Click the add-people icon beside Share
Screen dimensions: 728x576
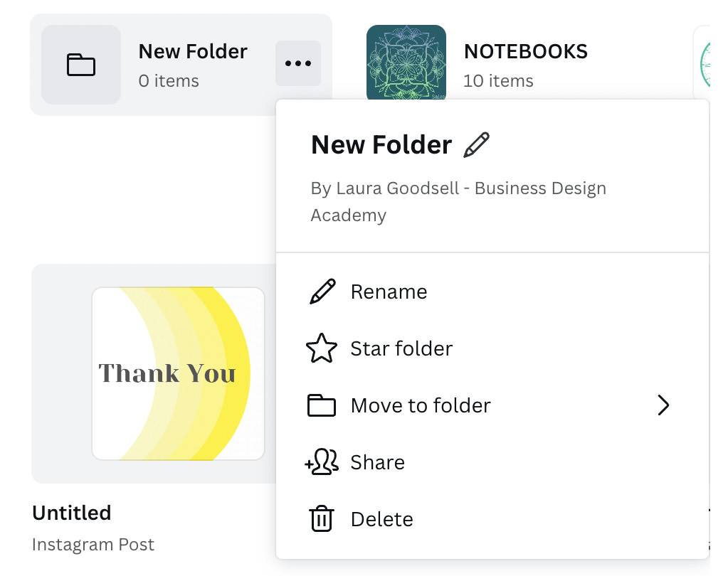coord(322,462)
